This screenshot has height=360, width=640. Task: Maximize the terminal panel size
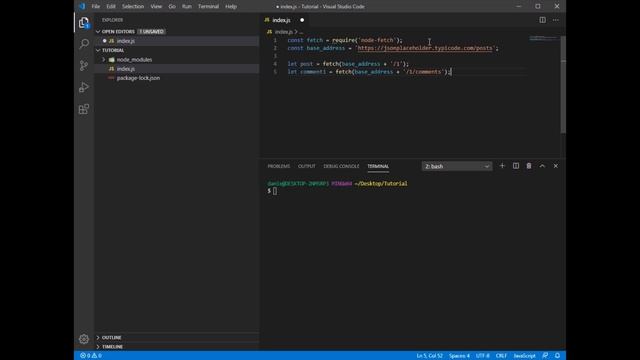[542, 166]
